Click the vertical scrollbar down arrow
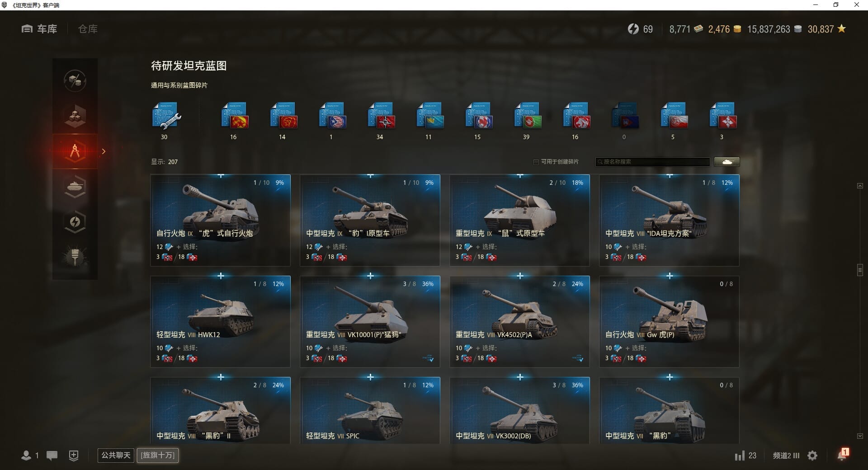The height and width of the screenshot is (470, 868). pyautogui.click(x=860, y=436)
